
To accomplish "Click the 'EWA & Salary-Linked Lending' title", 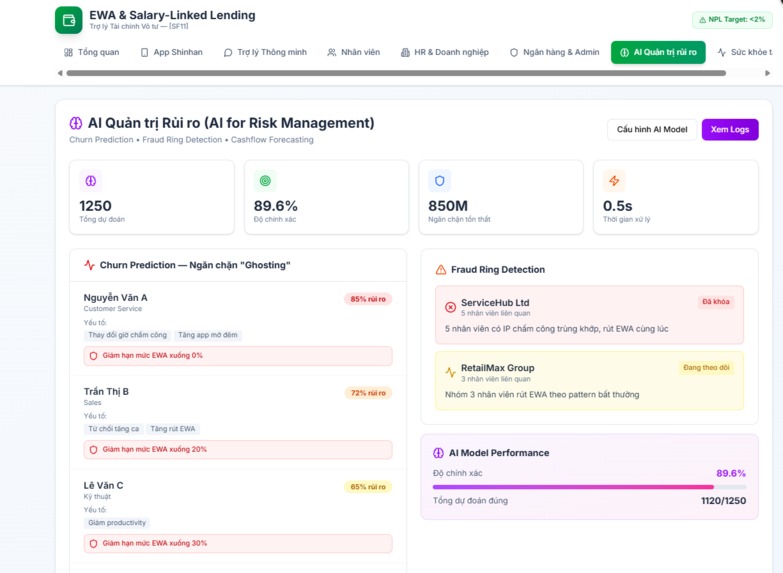I will [172, 15].
